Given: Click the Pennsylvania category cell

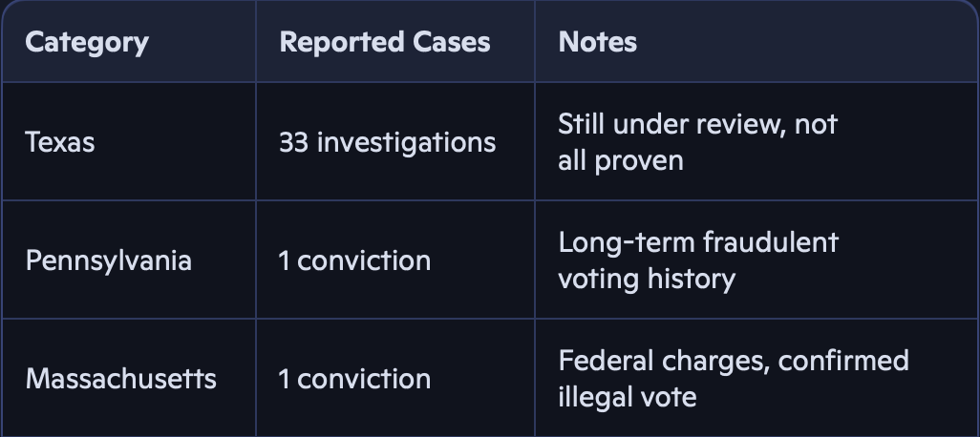Looking at the screenshot, I should tap(109, 260).
